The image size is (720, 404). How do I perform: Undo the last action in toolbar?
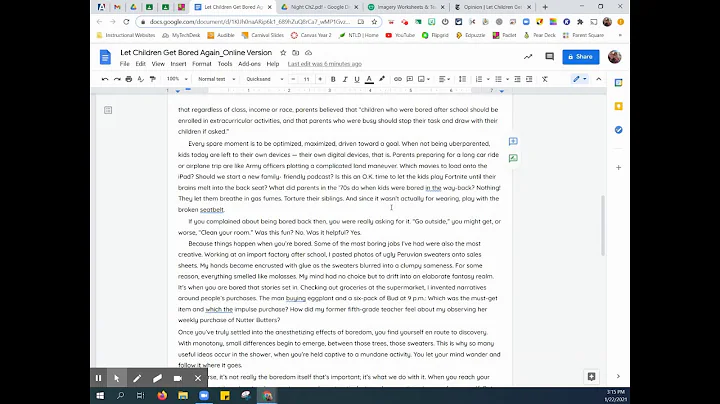[105, 79]
